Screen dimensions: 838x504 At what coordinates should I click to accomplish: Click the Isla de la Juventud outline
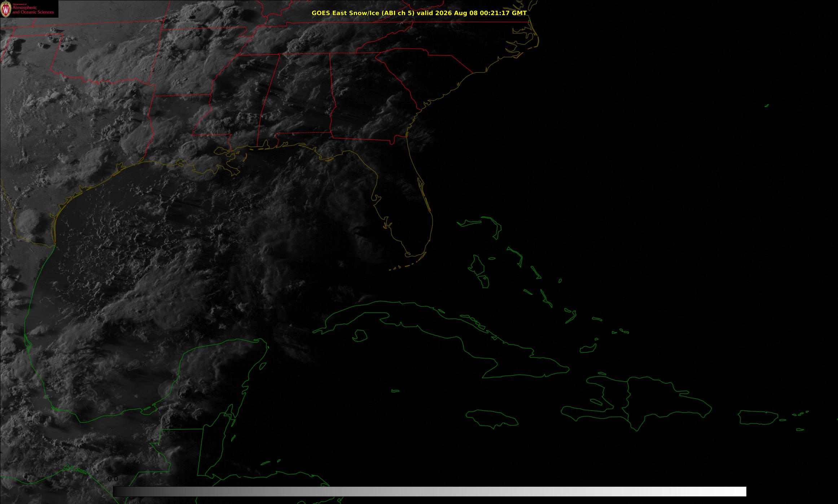click(x=359, y=336)
